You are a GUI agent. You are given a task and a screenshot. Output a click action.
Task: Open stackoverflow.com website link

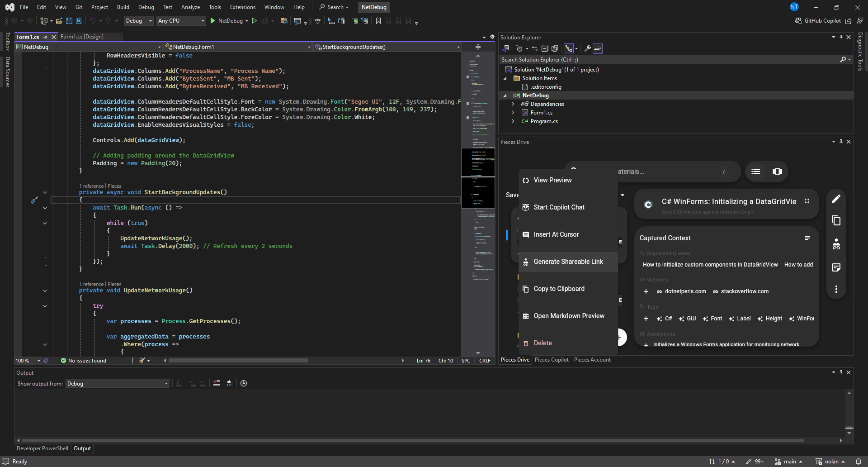coord(741,291)
